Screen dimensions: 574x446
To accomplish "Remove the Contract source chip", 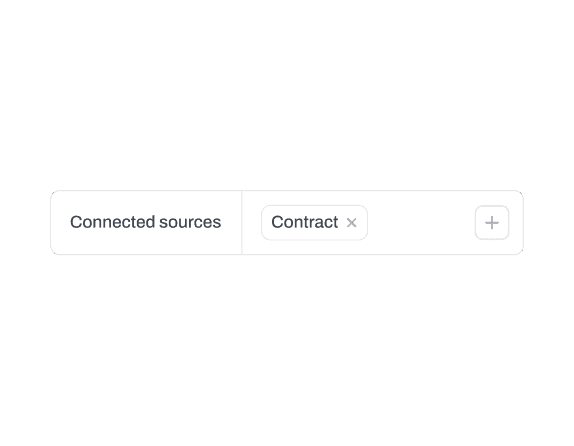I will 351,223.
